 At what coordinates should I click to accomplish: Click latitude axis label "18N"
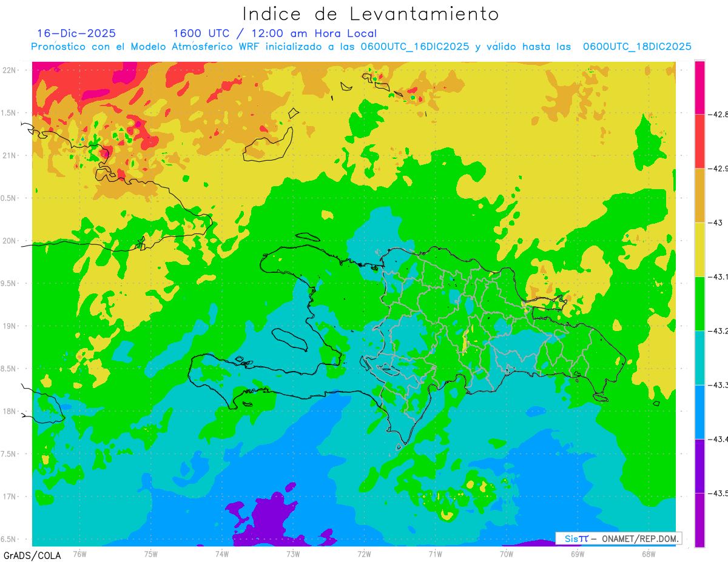10,411
